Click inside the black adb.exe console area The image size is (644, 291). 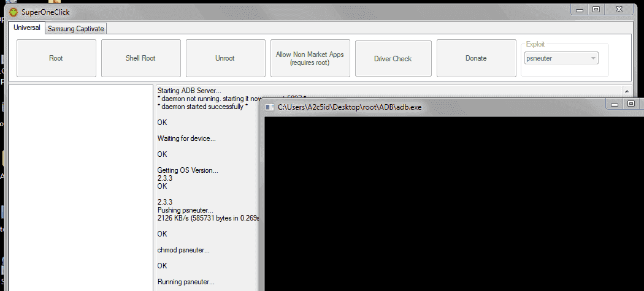click(x=454, y=204)
